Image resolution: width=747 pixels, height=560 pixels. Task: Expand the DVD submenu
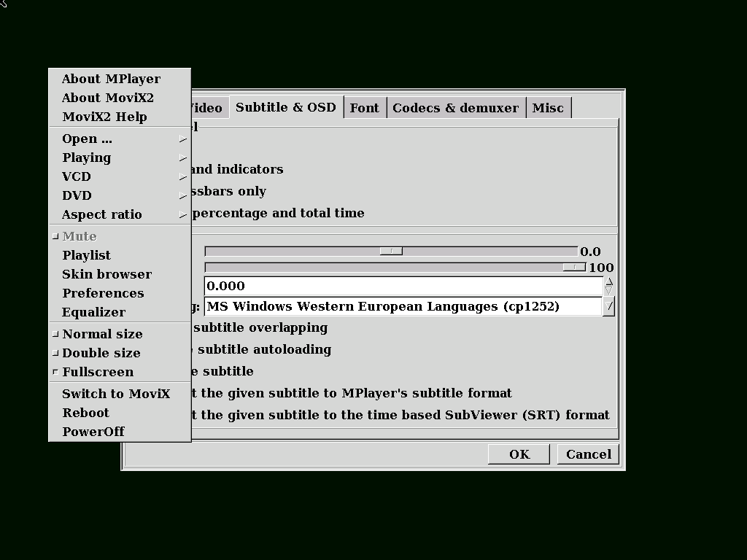point(120,195)
